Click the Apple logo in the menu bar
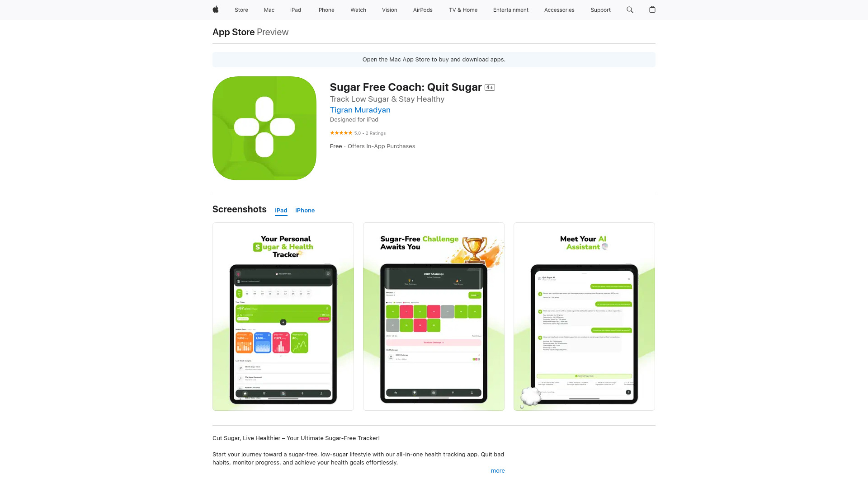 (x=216, y=9)
